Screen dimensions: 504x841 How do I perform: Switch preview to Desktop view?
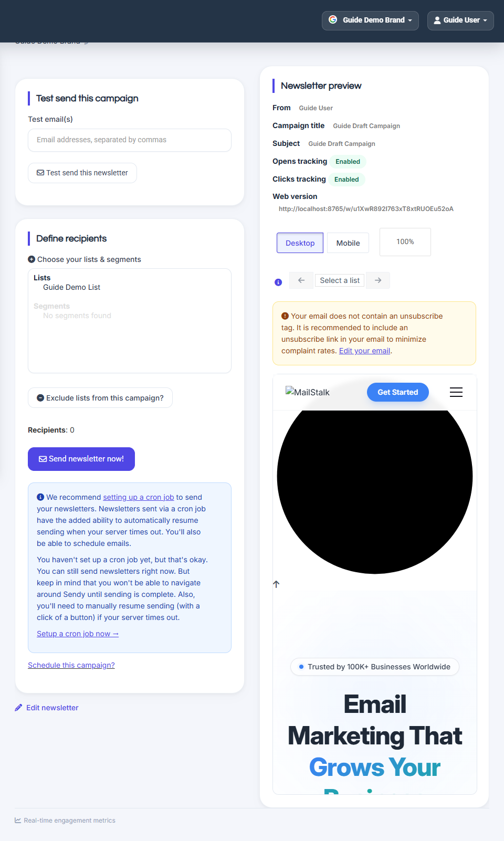(300, 243)
